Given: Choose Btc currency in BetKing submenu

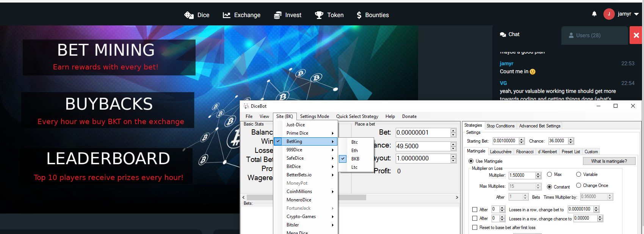Looking at the screenshot, I should pos(356,142).
